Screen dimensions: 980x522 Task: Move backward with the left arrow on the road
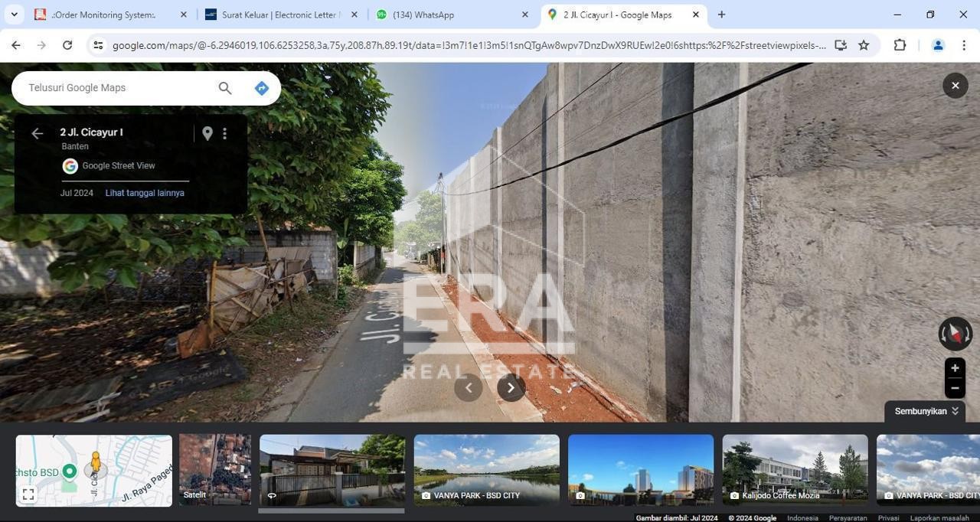[469, 387]
